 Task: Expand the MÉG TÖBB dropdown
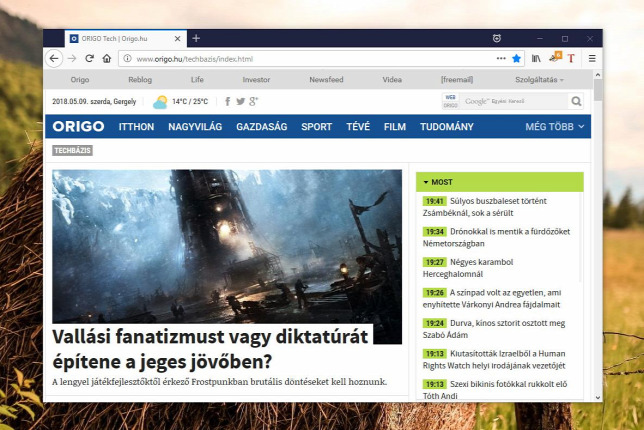coord(554,126)
